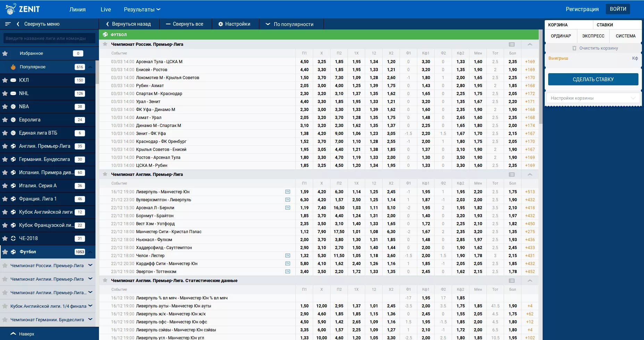Expand Настройки корзины dropdown
Screen dimensions: 644x340
(x=593, y=98)
